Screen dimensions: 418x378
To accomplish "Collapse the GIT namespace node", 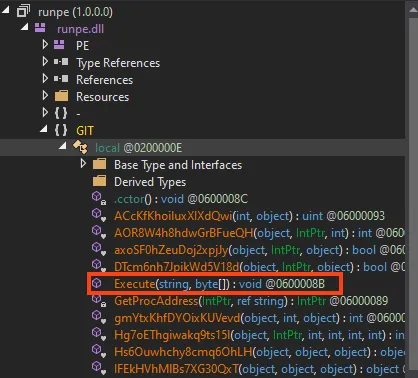I will pyautogui.click(x=44, y=129).
